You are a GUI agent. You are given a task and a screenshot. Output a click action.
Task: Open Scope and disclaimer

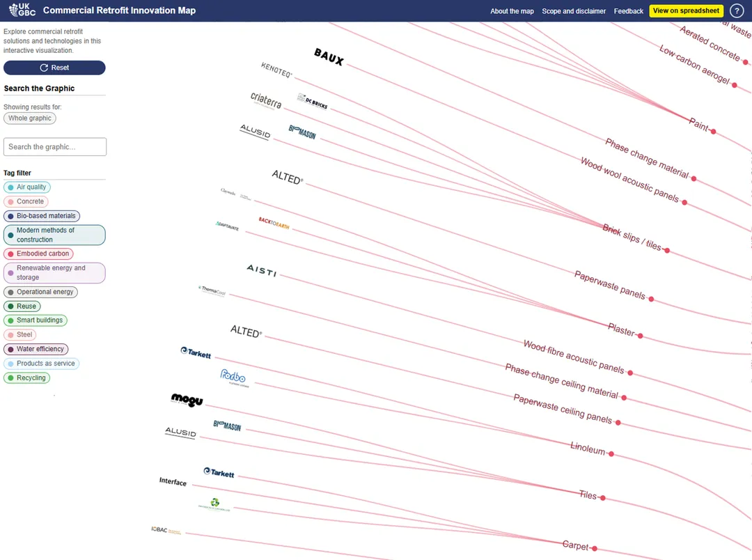[574, 11]
